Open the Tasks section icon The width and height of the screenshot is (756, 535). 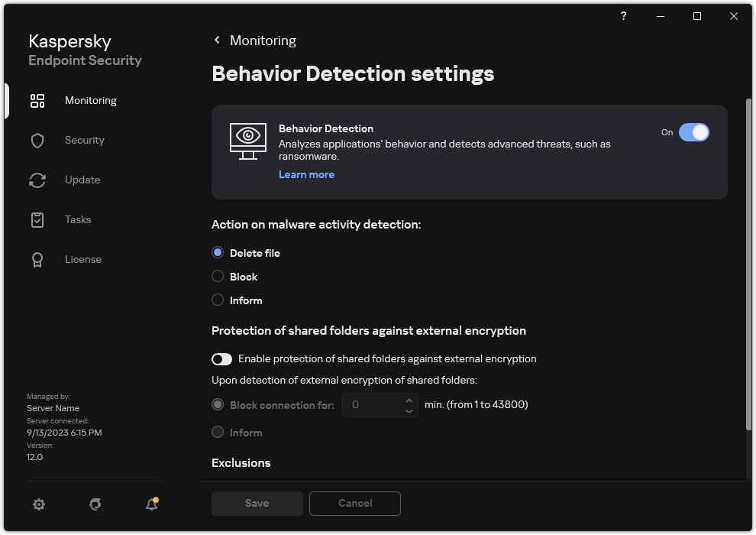coord(37,219)
